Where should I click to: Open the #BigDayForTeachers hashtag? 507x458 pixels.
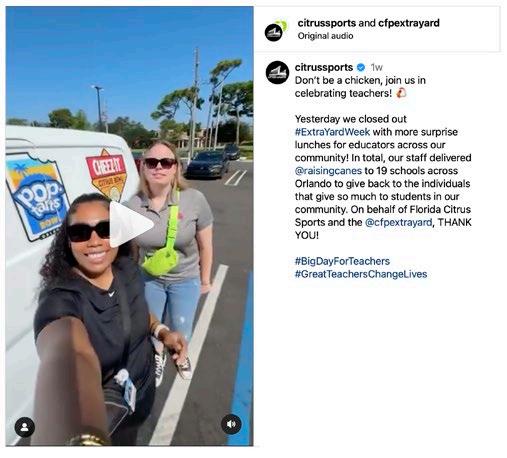pyautogui.click(x=342, y=261)
